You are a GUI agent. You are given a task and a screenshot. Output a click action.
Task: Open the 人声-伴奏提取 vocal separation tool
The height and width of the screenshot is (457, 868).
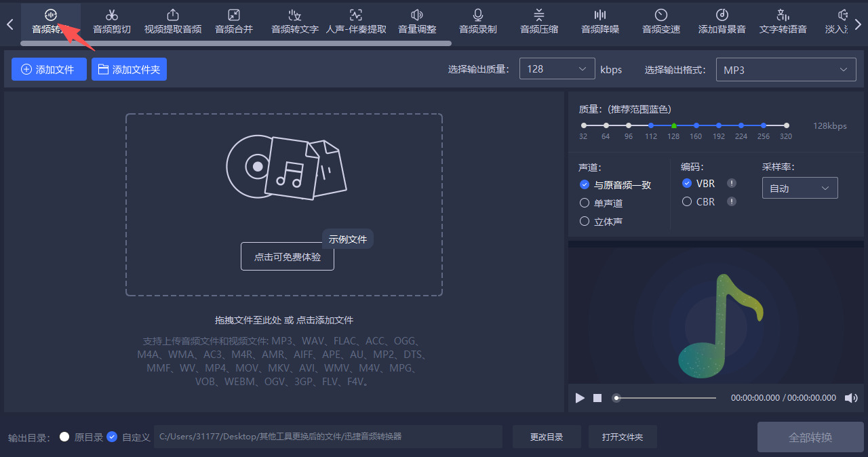pyautogui.click(x=355, y=21)
